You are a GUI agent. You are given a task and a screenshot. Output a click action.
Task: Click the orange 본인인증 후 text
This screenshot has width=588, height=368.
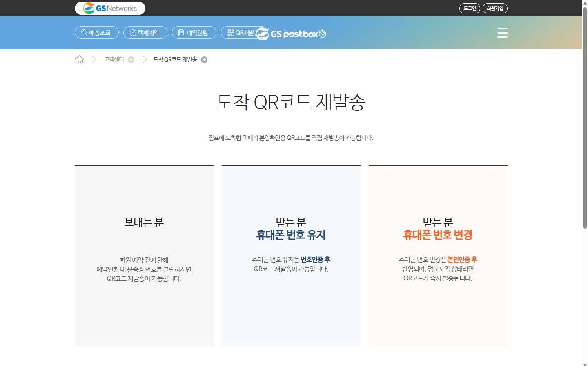point(462,260)
